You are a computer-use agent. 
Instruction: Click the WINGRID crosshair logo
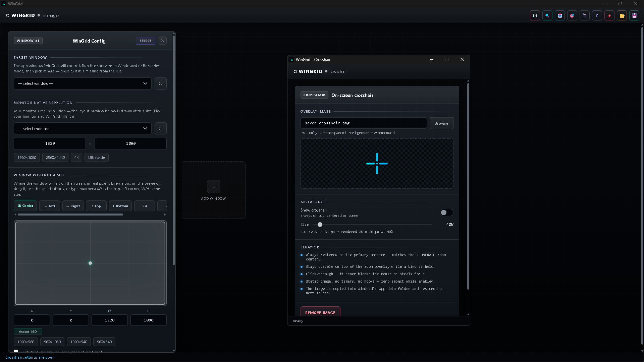coord(308,72)
